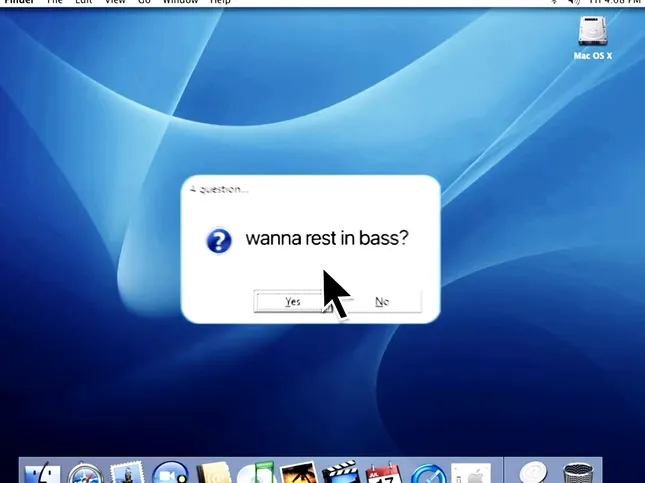Open System Preferences in the Dock
The height and width of the screenshot is (483, 645).
click(471, 473)
